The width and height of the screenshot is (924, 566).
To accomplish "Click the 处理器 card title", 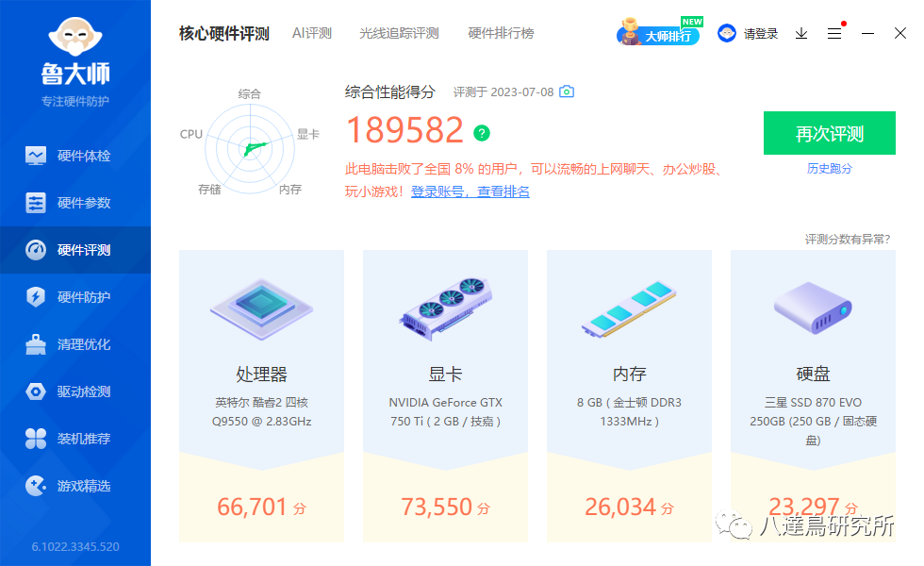I will [x=261, y=374].
